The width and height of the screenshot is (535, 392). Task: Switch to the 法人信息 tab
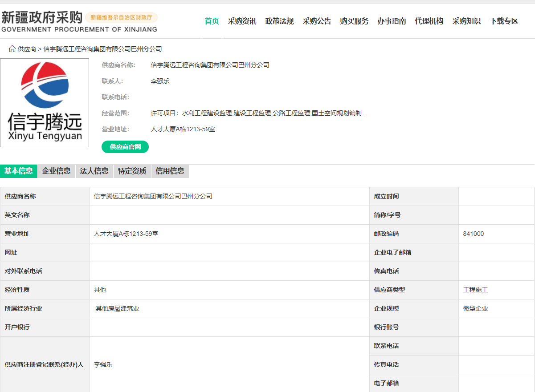tap(94, 171)
